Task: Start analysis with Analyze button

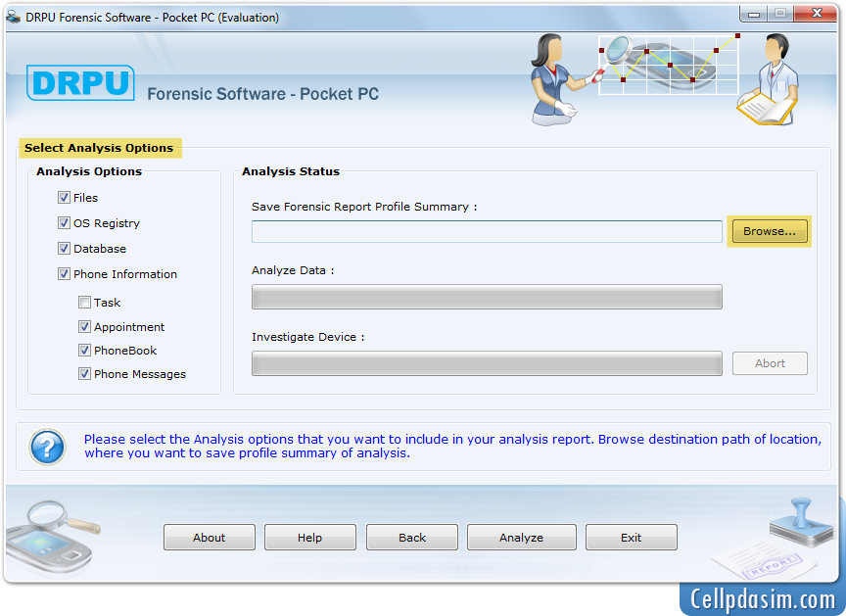Action: (x=521, y=538)
